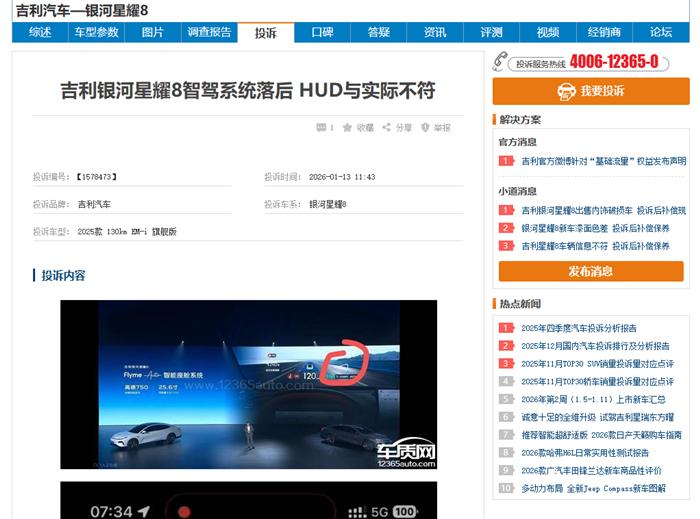Open the launch event HUD photo
This screenshot has height=519, width=700.
[x=248, y=384]
